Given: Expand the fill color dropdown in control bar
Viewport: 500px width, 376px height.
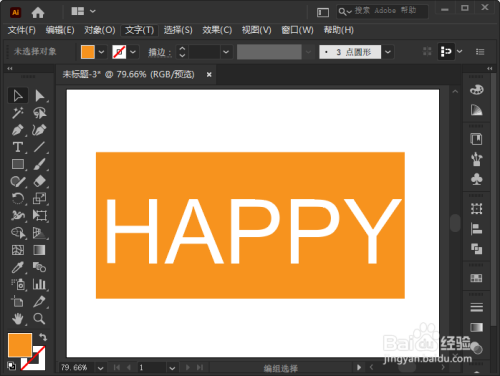Looking at the screenshot, I should pos(101,52).
